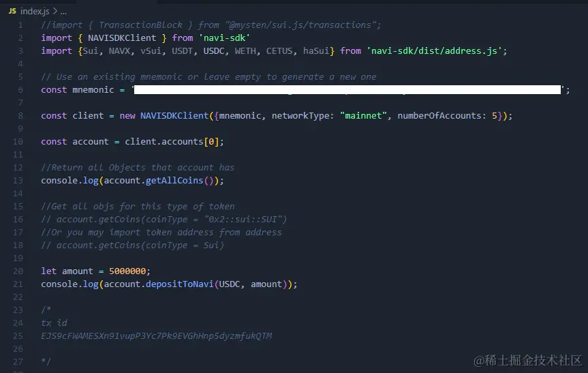The image size is (588, 373).
Task: Click networkType property on line 8
Action: 300,115
